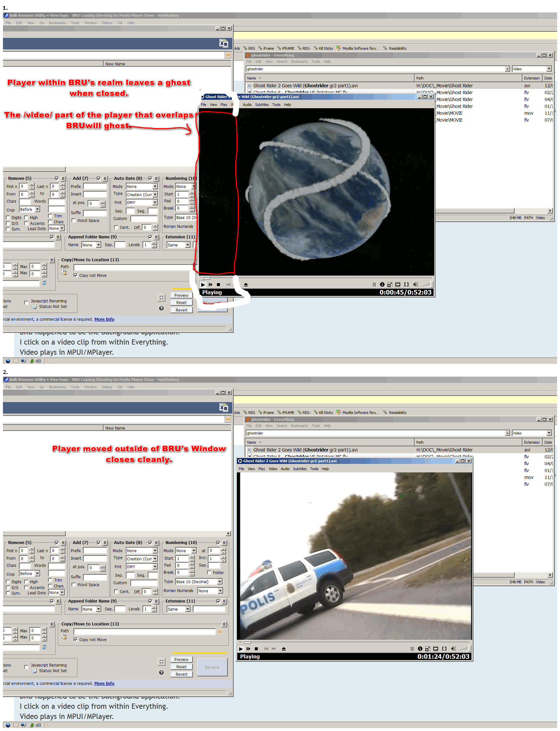560x731 pixels.
Task: Click AB case icon in screenshot 1's BRU
Action: (x=224, y=43)
